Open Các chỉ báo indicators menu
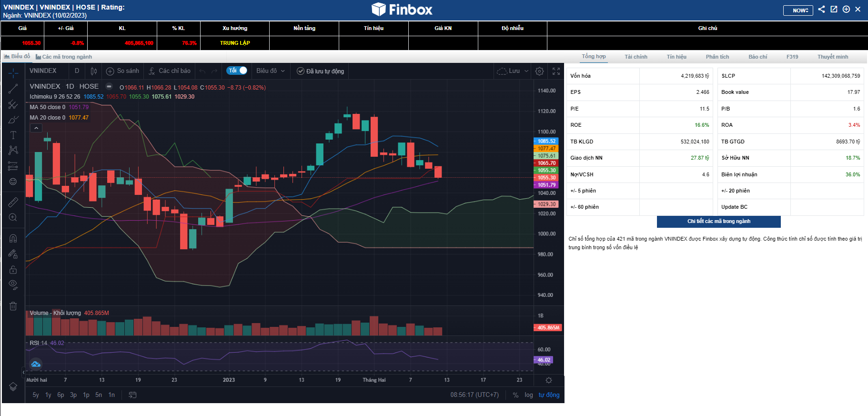Viewport: 868px width, 416px height. tap(170, 71)
